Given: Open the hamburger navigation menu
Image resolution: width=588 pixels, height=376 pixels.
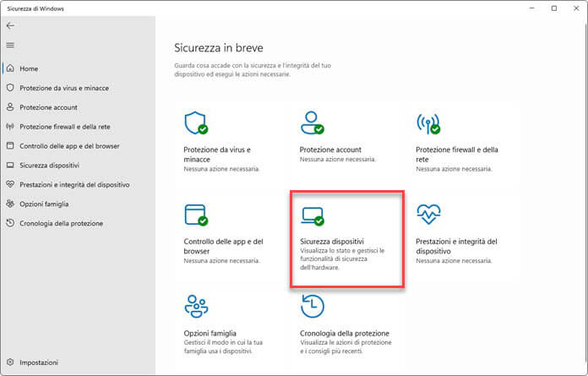Looking at the screenshot, I should (10, 45).
